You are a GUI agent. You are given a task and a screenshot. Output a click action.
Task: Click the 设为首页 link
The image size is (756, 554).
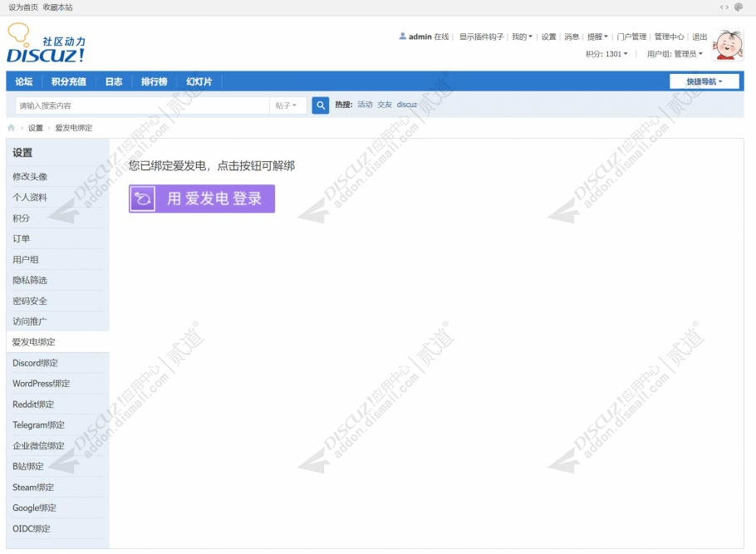pos(23,7)
